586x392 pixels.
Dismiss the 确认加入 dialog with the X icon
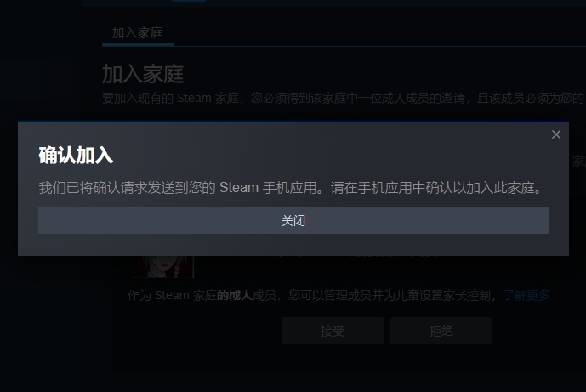click(555, 134)
